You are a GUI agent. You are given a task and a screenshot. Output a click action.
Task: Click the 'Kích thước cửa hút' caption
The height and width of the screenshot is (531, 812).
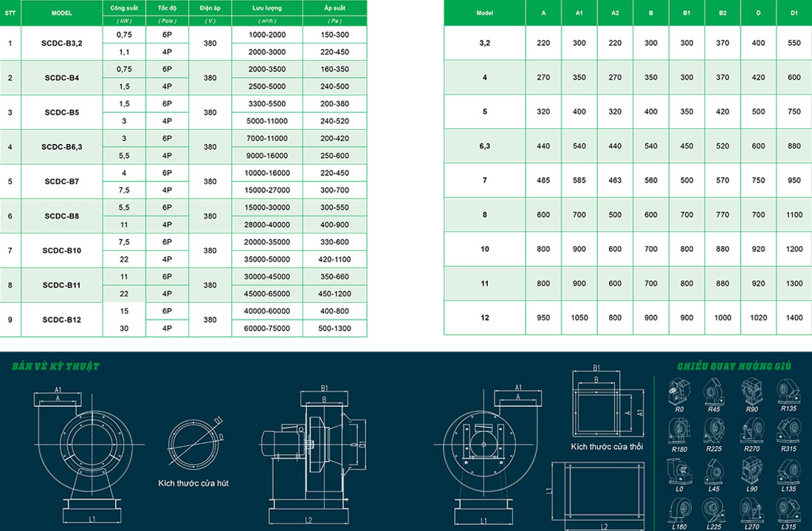click(x=193, y=483)
